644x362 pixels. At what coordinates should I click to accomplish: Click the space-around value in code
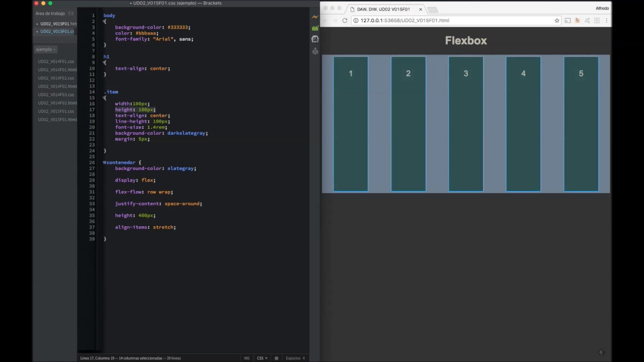coord(182,204)
